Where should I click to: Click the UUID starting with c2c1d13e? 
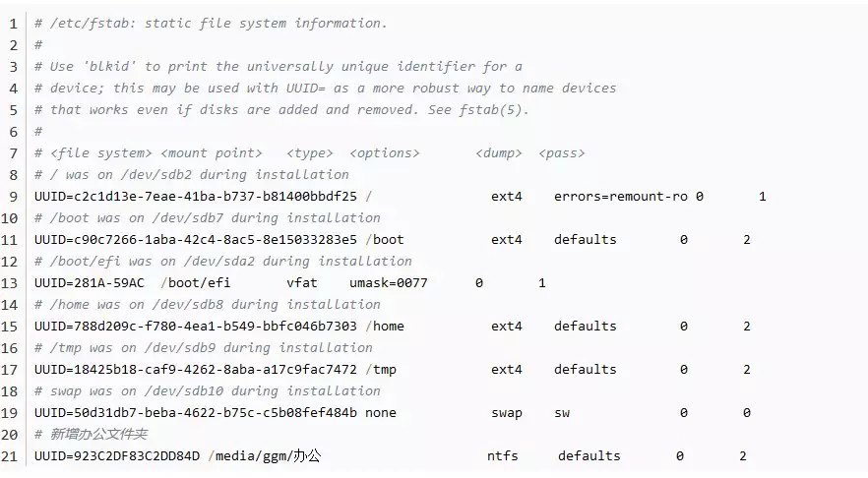coord(196,196)
